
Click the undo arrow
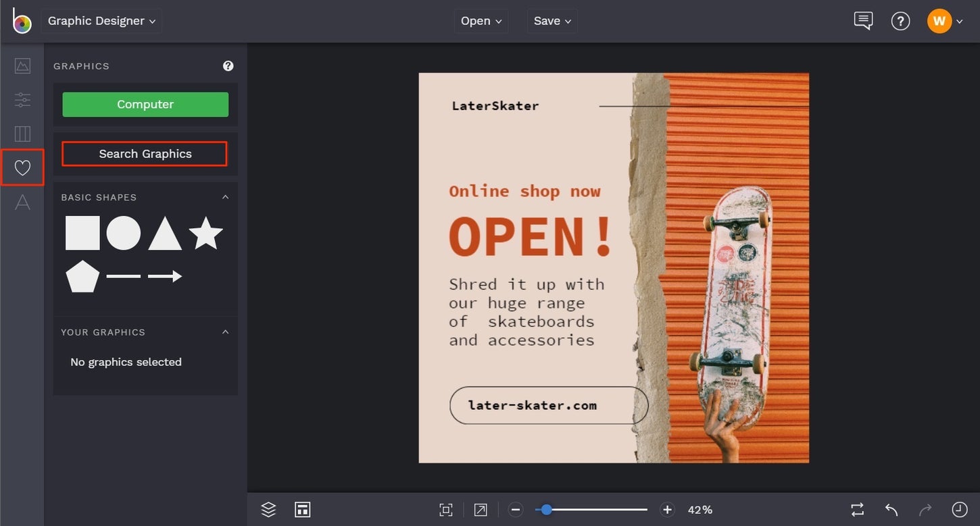(x=891, y=509)
